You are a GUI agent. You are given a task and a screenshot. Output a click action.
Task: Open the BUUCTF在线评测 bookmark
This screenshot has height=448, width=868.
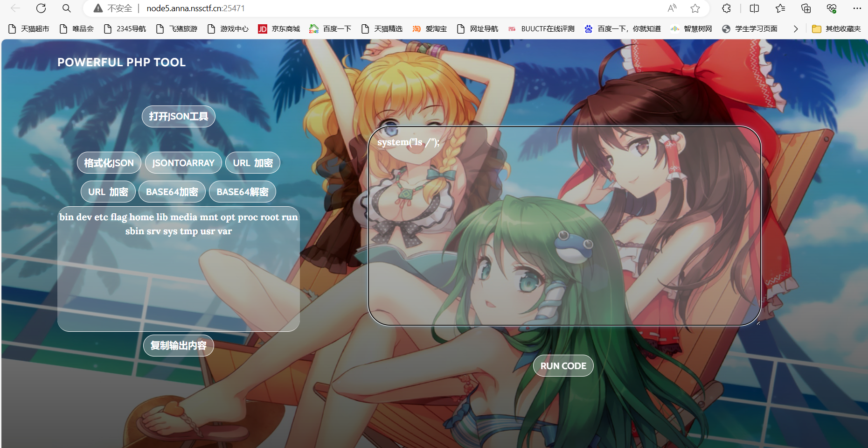(x=542, y=29)
